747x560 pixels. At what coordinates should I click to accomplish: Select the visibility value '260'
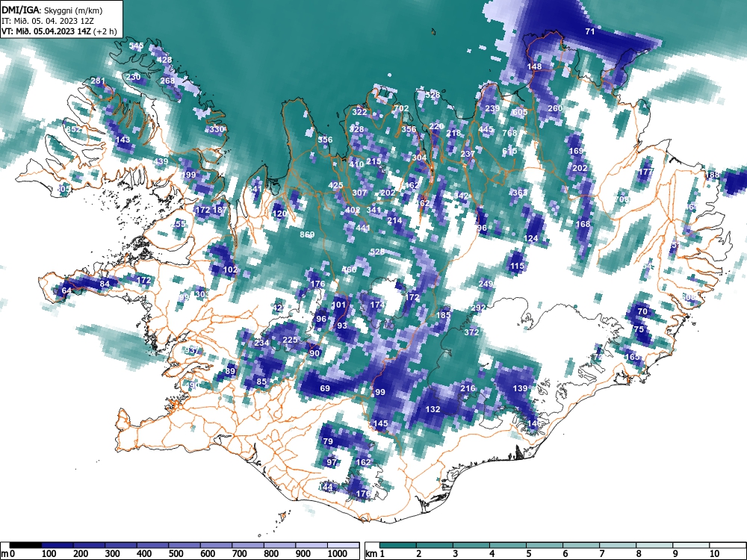click(555, 108)
